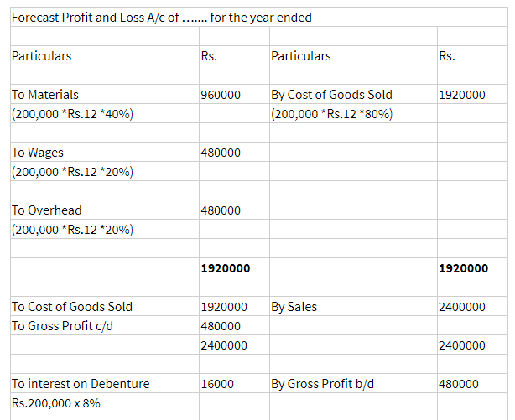Click the To Gross Profit c/d cell

pos(63,326)
